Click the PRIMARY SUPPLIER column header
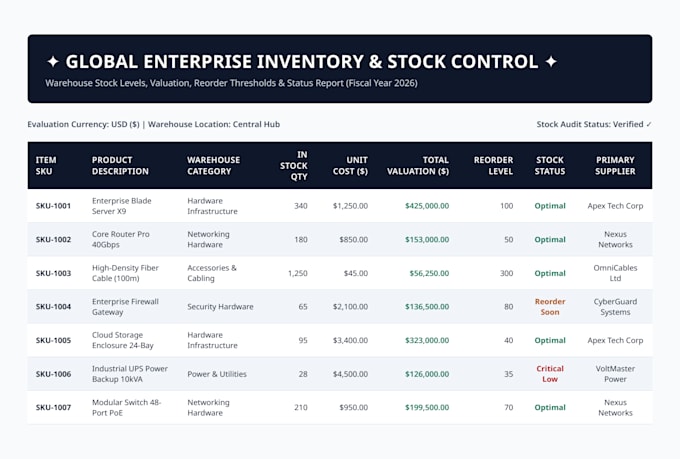Viewport: 680px width, 459px height. tap(615, 166)
